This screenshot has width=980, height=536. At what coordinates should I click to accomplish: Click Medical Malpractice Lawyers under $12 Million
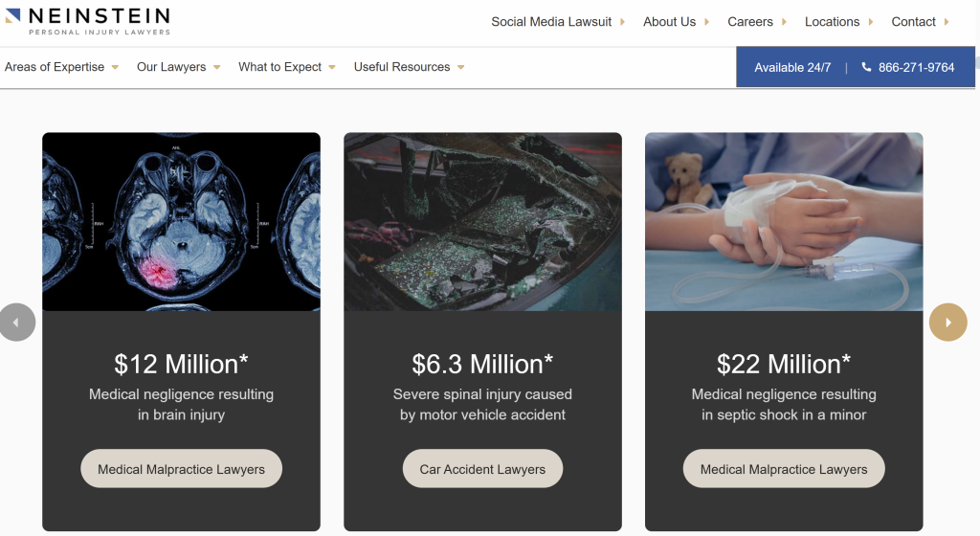[x=181, y=469]
